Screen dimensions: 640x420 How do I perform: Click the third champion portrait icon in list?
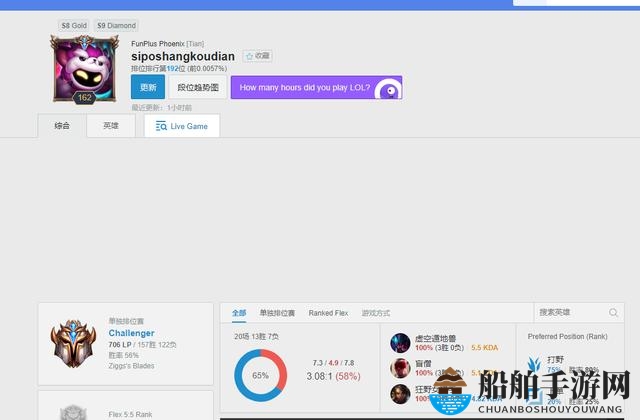click(400, 394)
